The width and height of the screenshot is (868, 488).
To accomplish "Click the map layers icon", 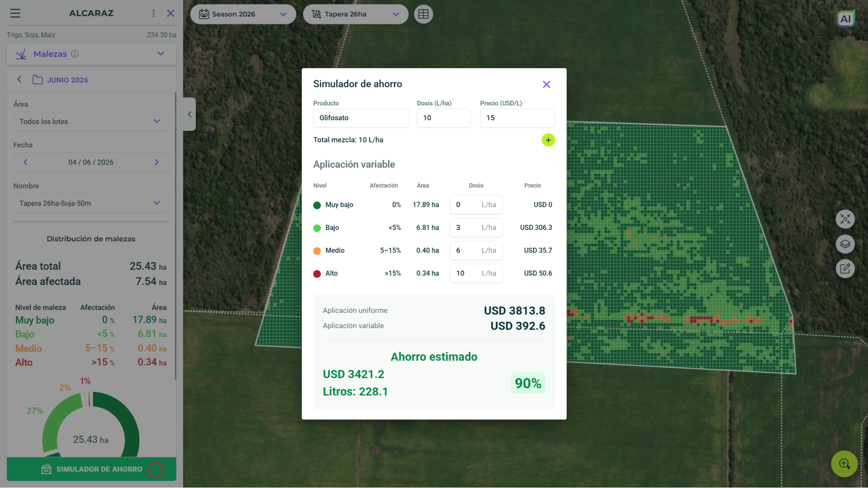I will click(x=845, y=244).
